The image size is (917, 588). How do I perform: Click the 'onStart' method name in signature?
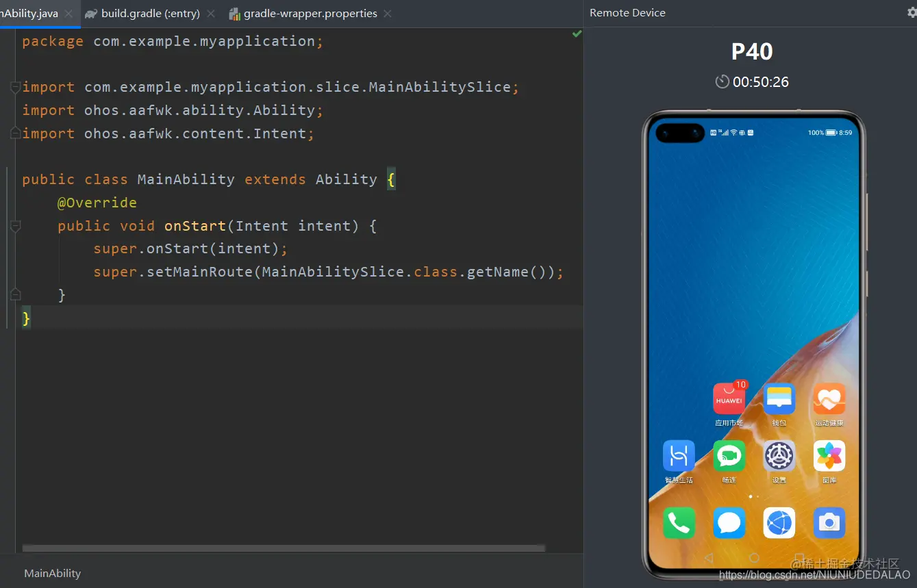click(x=195, y=225)
